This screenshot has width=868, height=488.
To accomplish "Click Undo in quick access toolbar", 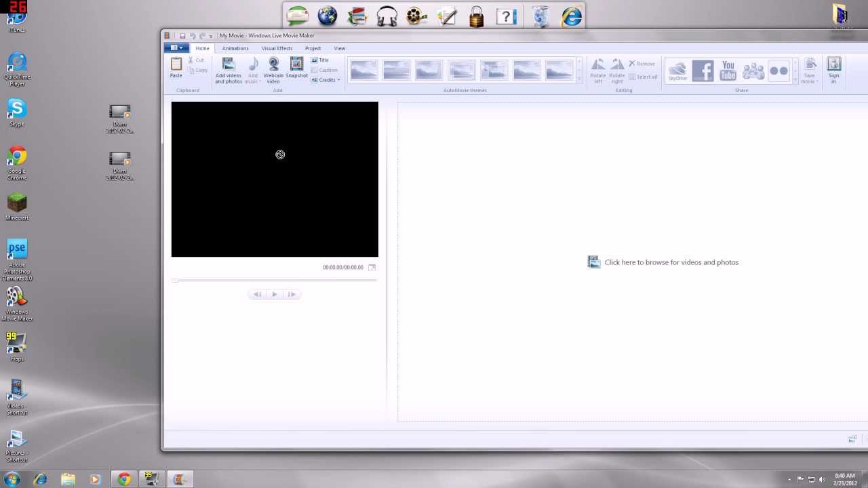I will (193, 36).
